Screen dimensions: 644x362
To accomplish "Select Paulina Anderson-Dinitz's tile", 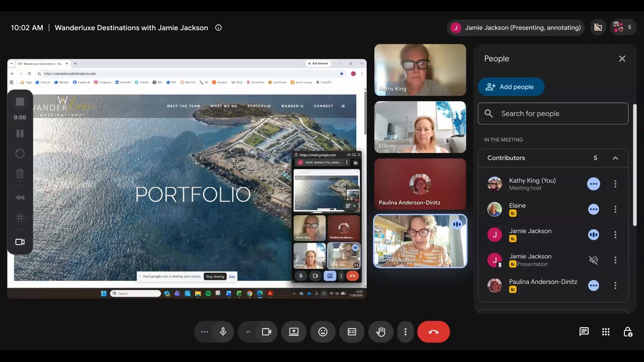I will pos(420,185).
